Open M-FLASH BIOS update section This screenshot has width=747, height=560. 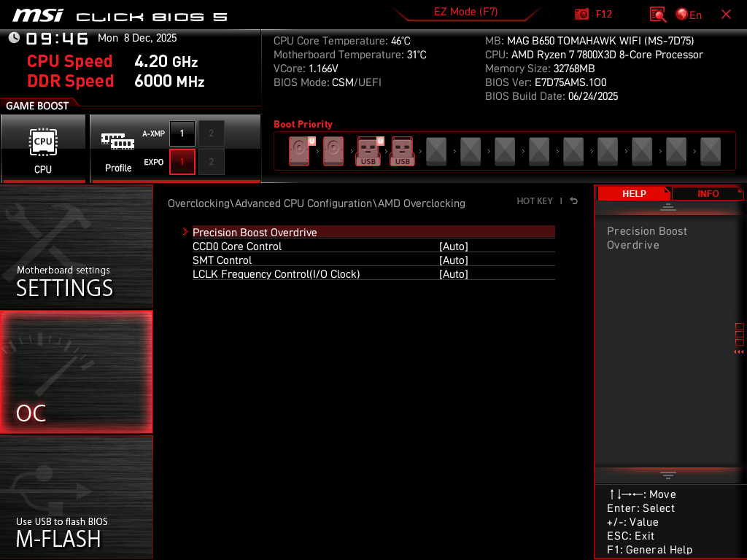(76, 497)
